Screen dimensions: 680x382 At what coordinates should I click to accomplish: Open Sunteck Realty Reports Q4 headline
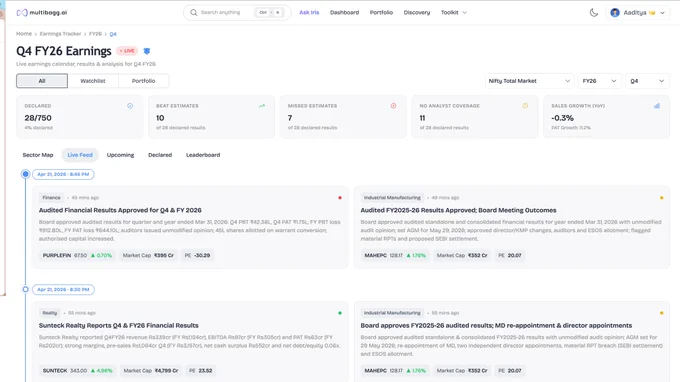pos(119,326)
